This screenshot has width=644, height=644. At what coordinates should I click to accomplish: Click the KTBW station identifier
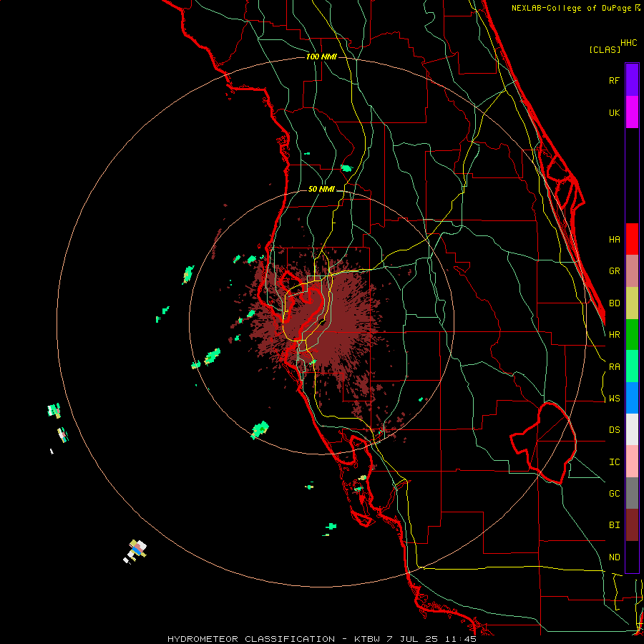click(x=367, y=639)
